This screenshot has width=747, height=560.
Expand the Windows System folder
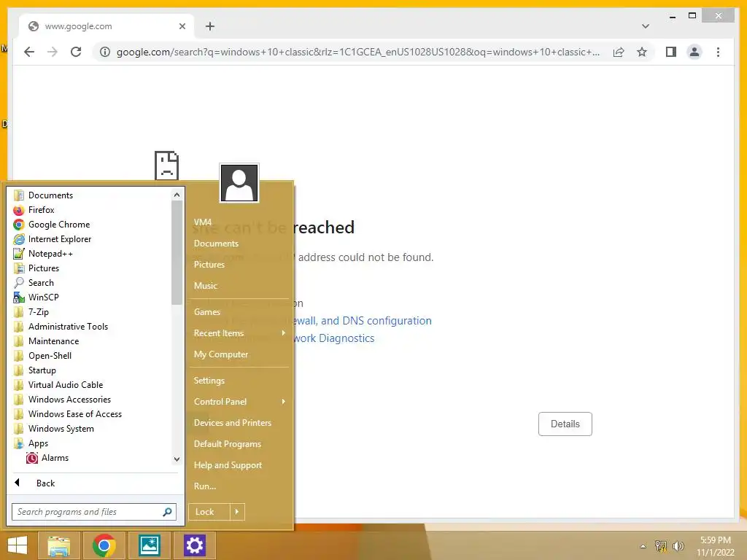[x=61, y=429]
